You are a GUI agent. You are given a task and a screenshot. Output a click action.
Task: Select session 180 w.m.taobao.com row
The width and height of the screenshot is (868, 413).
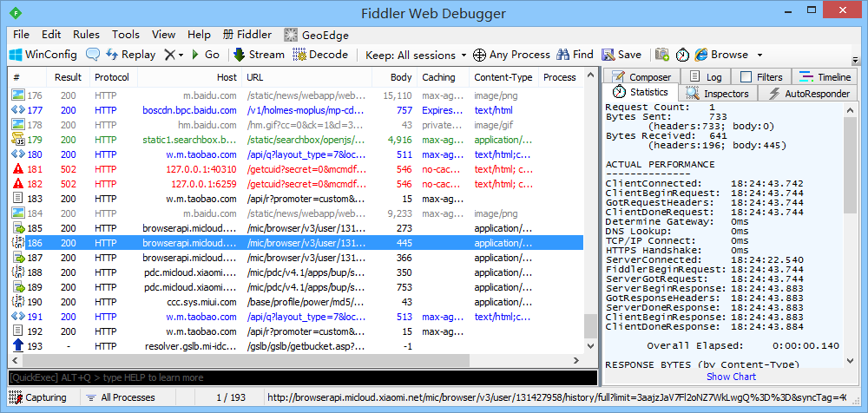(296, 154)
